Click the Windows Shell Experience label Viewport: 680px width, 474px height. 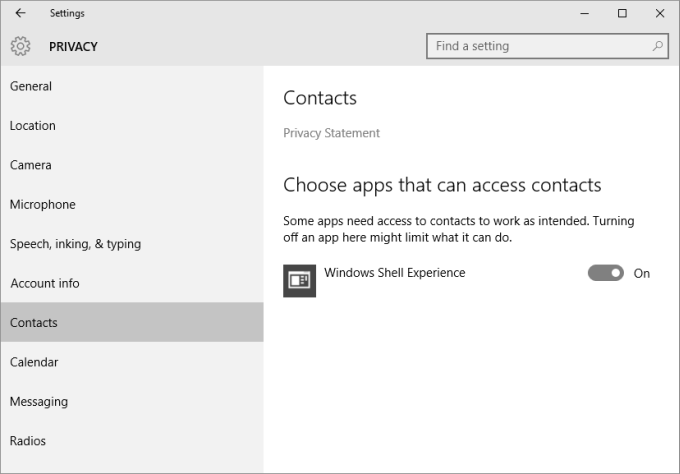point(394,273)
